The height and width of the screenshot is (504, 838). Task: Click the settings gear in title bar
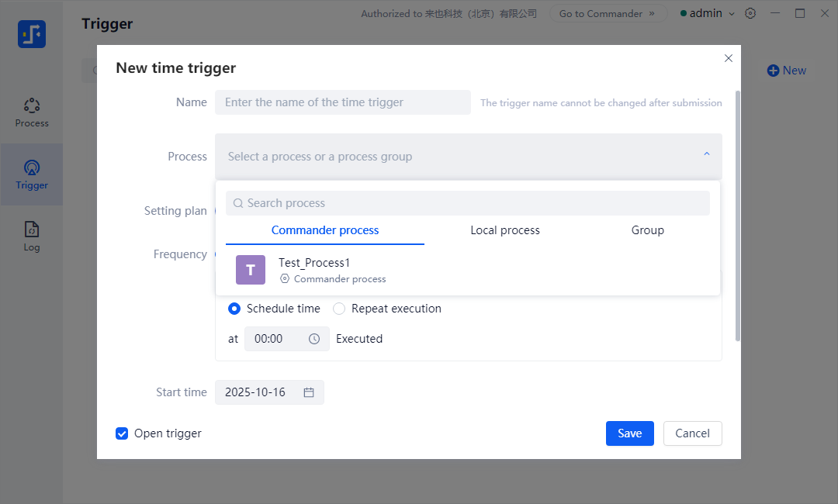pyautogui.click(x=750, y=13)
